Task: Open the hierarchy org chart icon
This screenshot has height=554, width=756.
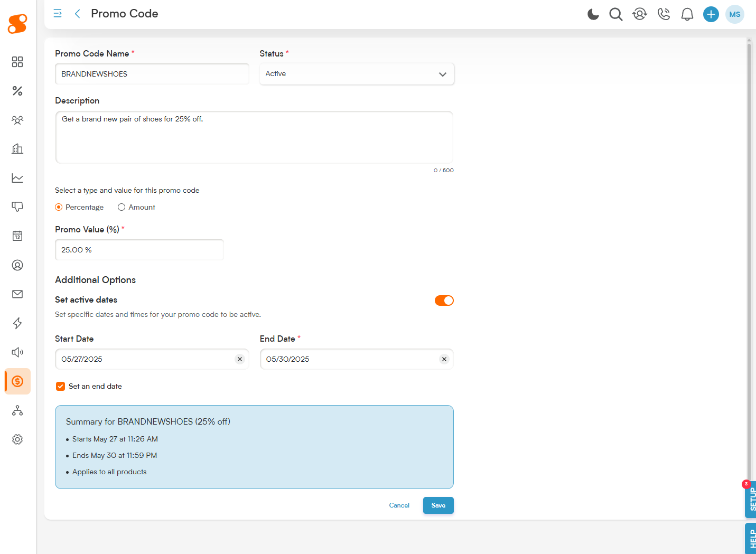Action: (x=17, y=410)
